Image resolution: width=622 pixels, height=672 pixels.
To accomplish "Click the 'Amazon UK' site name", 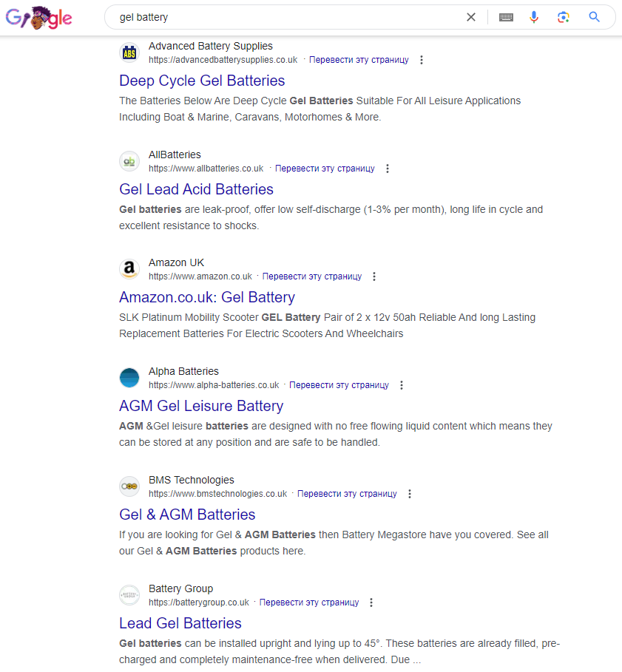I will [x=176, y=262].
